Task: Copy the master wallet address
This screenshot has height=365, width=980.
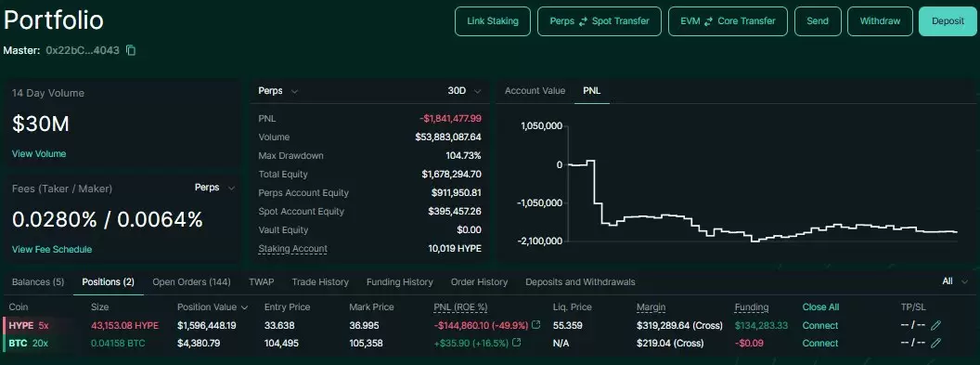Action: click(131, 51)
